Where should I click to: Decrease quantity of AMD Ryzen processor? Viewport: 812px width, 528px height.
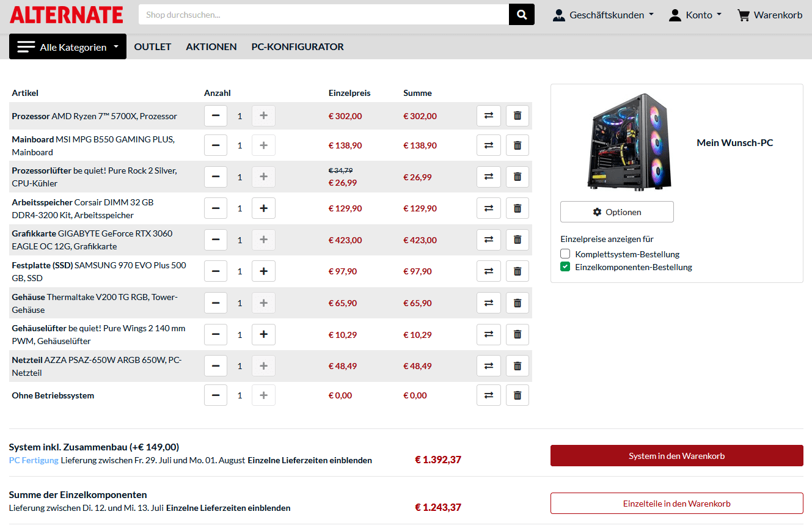(216, 116)
